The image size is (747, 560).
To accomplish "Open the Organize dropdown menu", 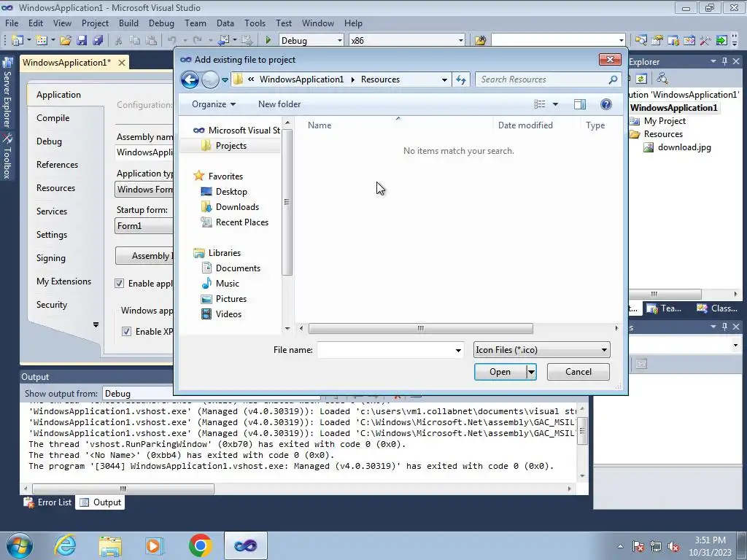I will [x=214, y=104].
